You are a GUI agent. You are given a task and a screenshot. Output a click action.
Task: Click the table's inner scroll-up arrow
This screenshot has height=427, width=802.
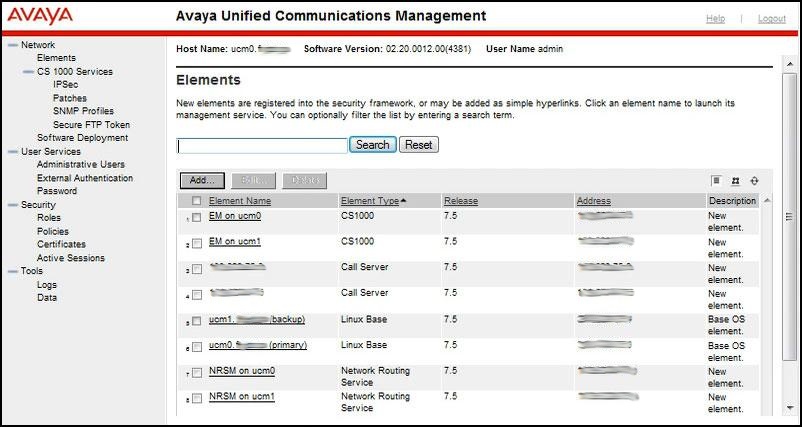click(x=767, y=201)
